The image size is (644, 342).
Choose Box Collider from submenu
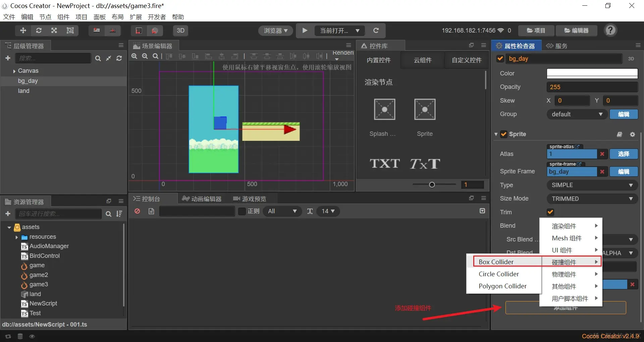coord(504,262)
